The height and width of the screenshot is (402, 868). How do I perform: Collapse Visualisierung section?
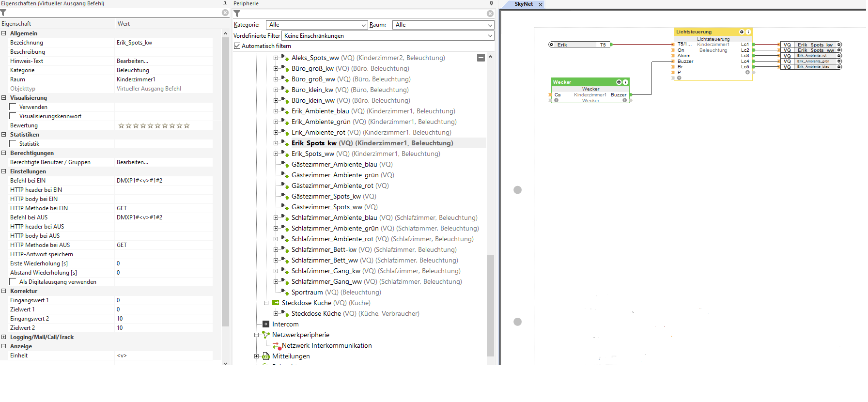coord(4,98)
